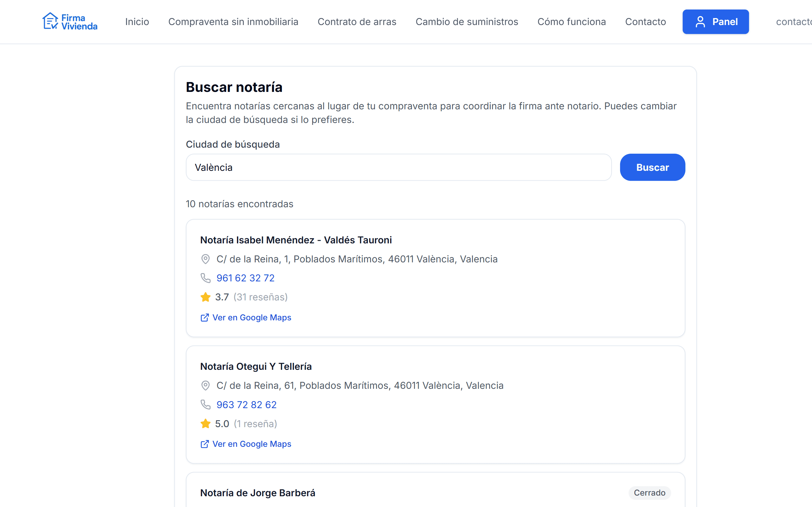The height and width of the screenshot is (507, 812).
Task: Call 961 62 32 72 via the phone link
Action: click(x=245, y=278)
